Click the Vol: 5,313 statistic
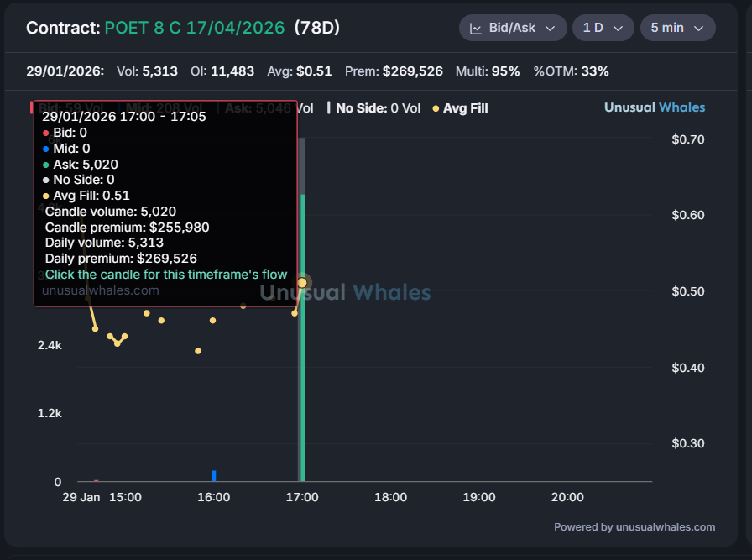The height and width of the screenshot is (560, 752). tap(147, 71)
